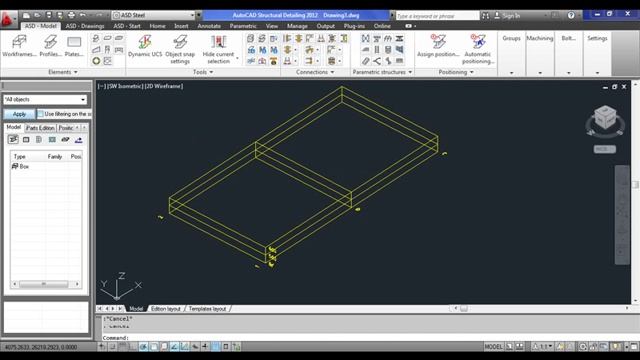
Task: Activate the Dynamic UCS tool
Action: coord(145,45)
